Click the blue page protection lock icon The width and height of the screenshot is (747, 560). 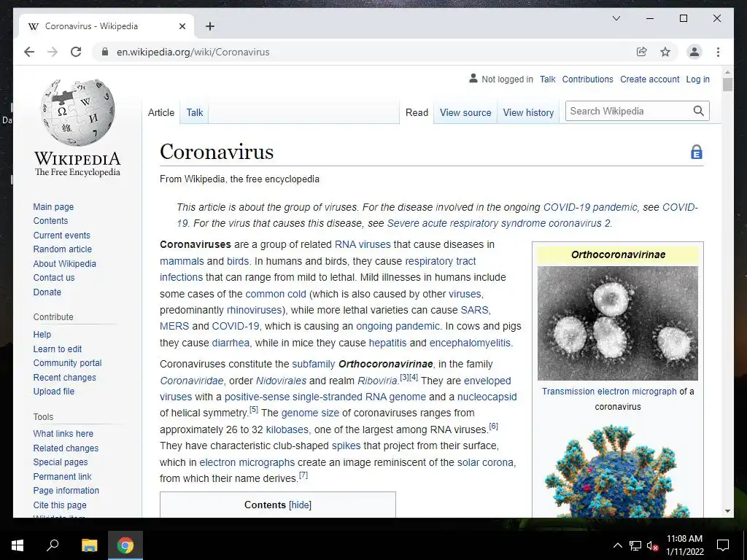[x=697, y=152]
